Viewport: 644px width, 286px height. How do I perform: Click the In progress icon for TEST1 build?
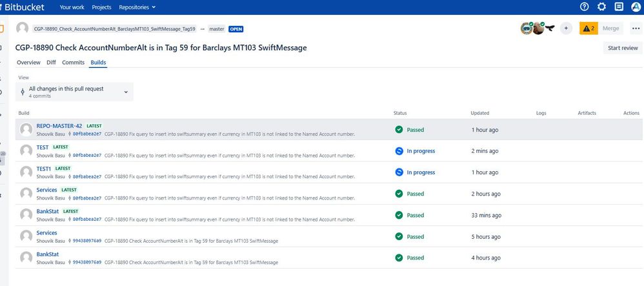point(399,172)
